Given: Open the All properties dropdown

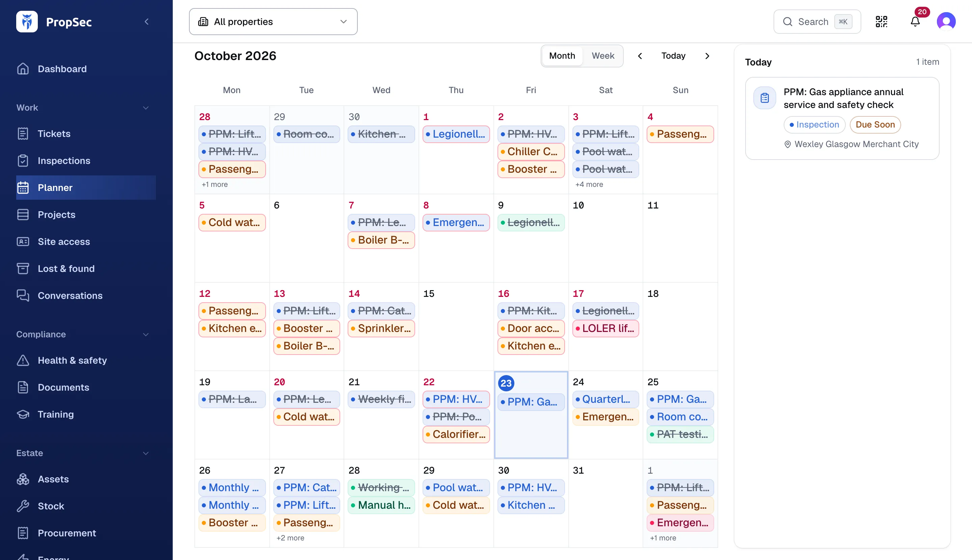Looking at the screenshot, I should tap(273, 22).
